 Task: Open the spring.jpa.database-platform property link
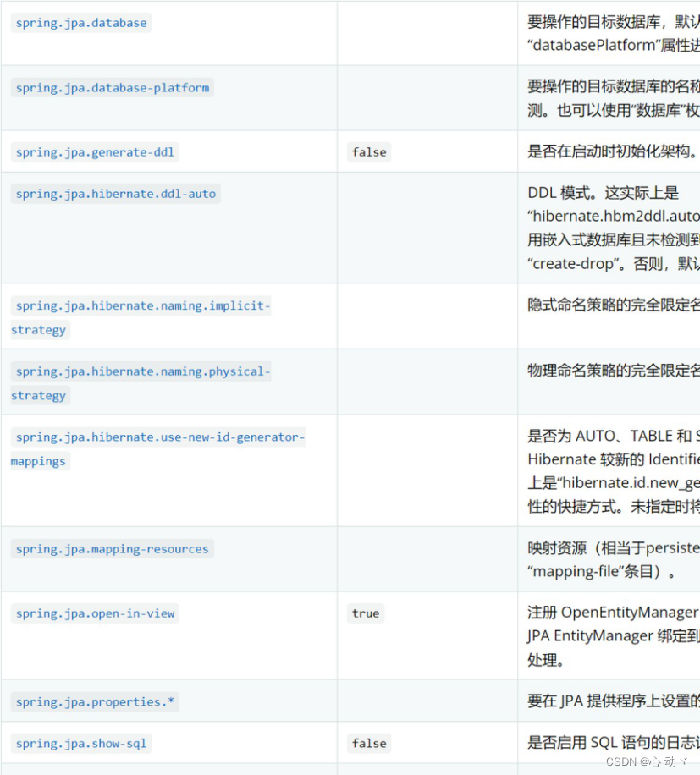click(x=111, y=87)
